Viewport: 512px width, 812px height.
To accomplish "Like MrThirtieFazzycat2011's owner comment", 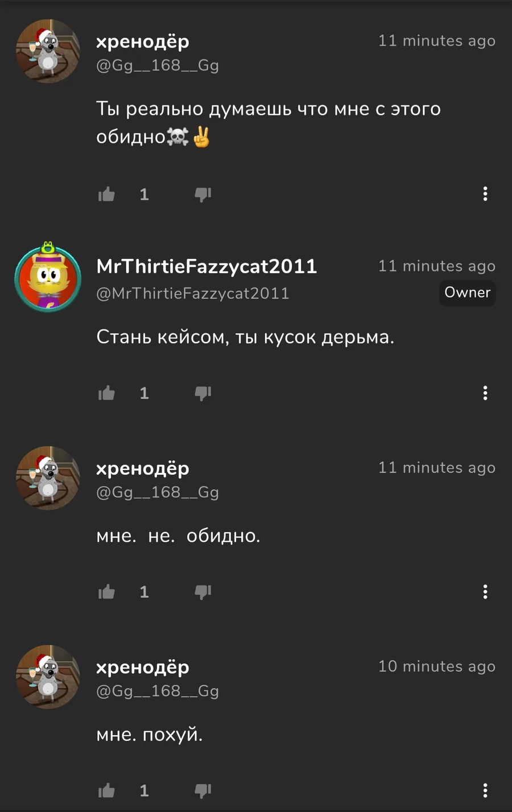I will pyautogui.click(x=106, y=393).
